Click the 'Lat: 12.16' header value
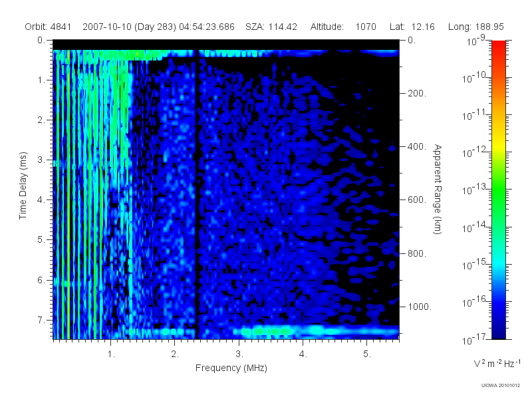Image resolution: width=532 pixels, height=399 pixels. click(412, 27)
